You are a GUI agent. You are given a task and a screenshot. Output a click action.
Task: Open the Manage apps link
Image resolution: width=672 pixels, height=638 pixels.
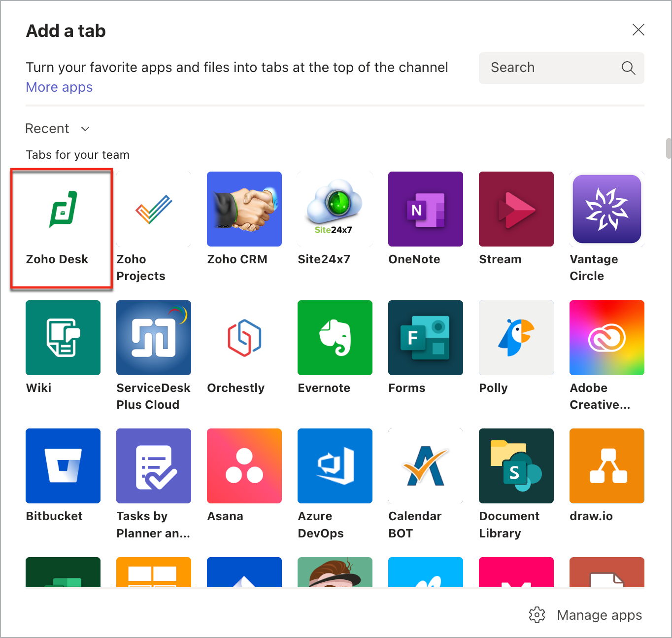coord(600,615)
